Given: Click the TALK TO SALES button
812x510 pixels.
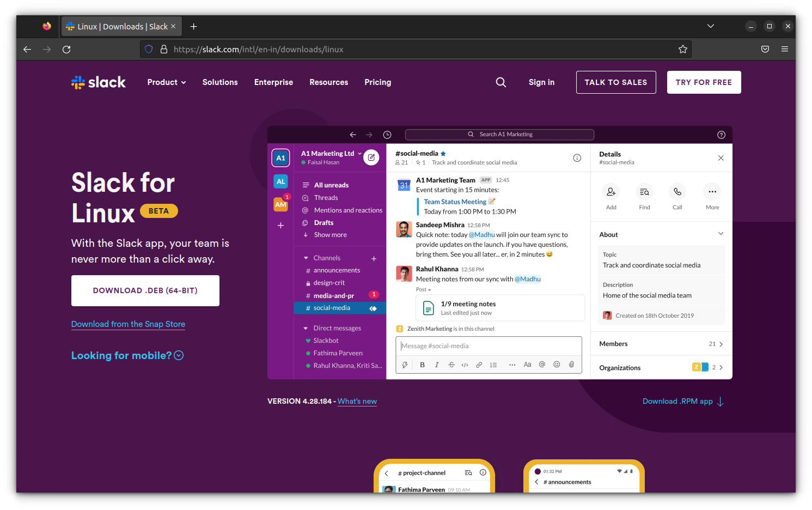Looking at the screenshot, I should click(616, 82).
